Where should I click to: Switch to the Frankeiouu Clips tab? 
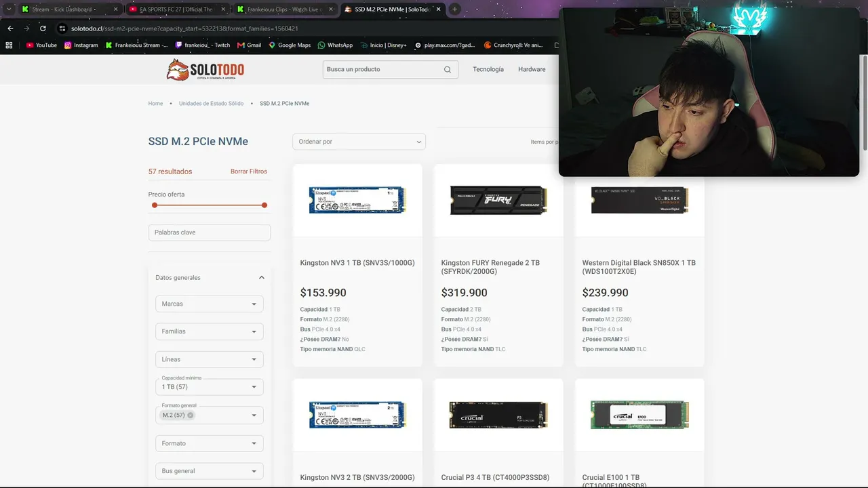285,9
